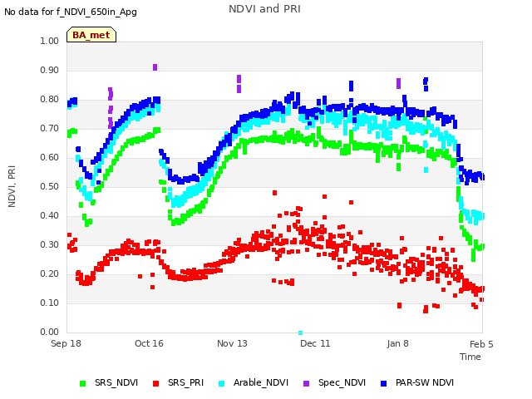The width and height of the screenshot is (532, 399).
Task: Click the Jan 8 x-axis tick label
Action: pos(397,343)
